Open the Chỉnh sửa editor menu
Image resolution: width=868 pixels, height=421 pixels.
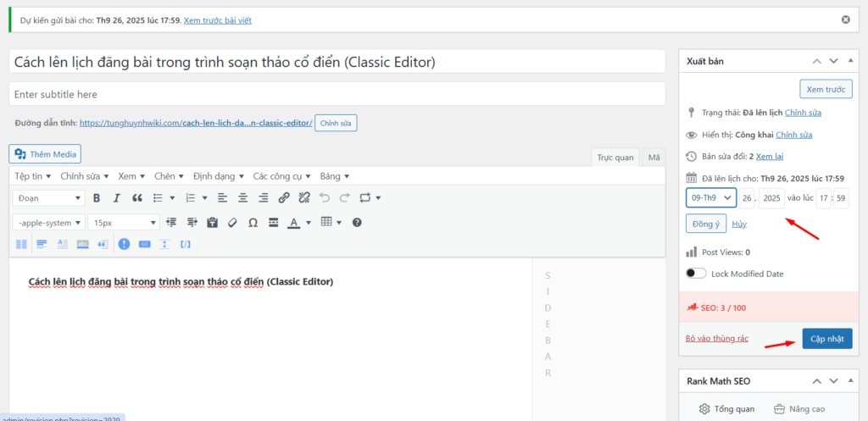[x=84, y=176]
